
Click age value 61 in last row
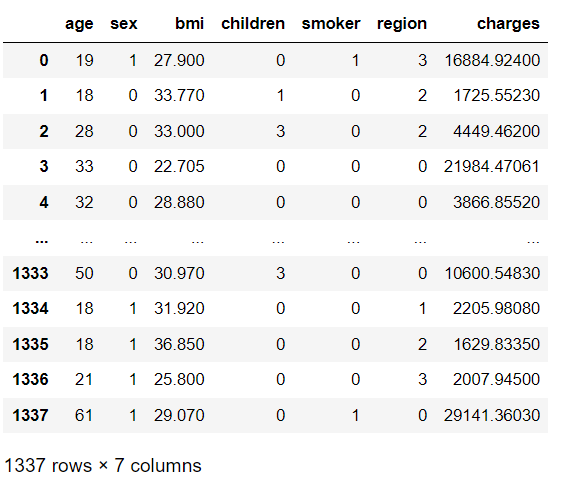[x=84, y=415]
